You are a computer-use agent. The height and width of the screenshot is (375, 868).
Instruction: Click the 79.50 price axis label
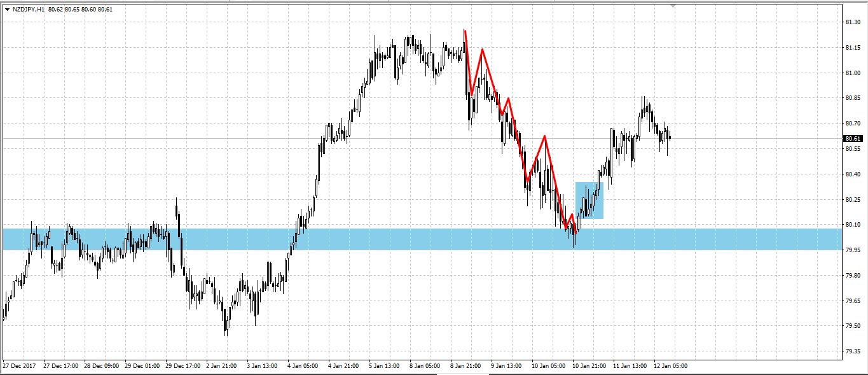853,326
